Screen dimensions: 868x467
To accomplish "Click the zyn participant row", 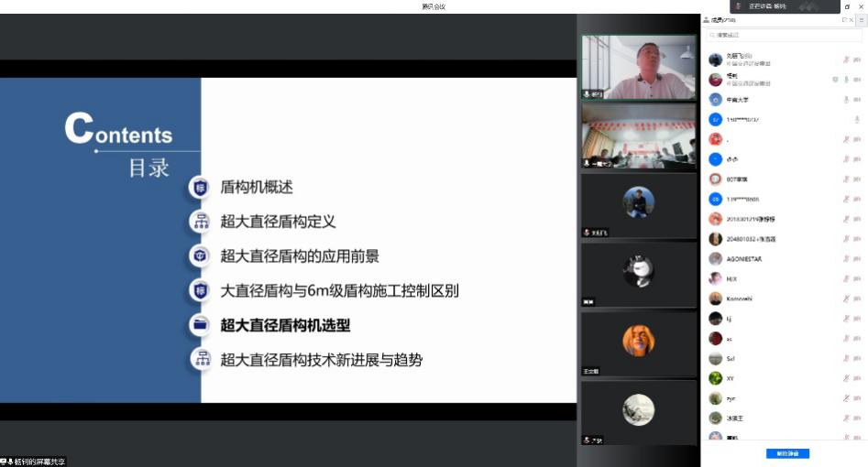I will point(770,398).
